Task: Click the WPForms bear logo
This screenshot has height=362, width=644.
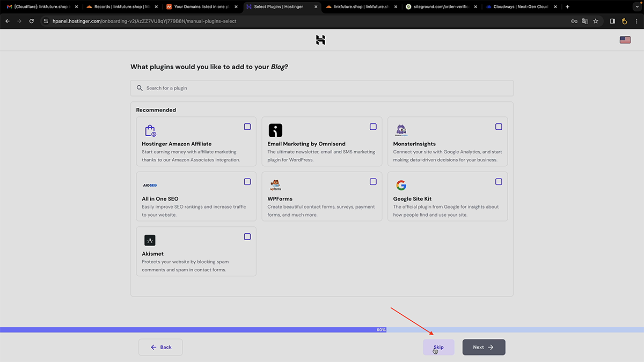Action: click(x=275, y=185)
